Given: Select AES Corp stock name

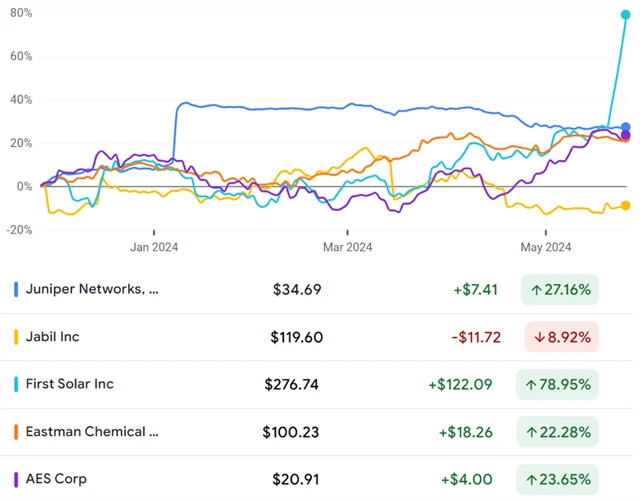Looking at the screenshot, I should [x=59, y=479].
